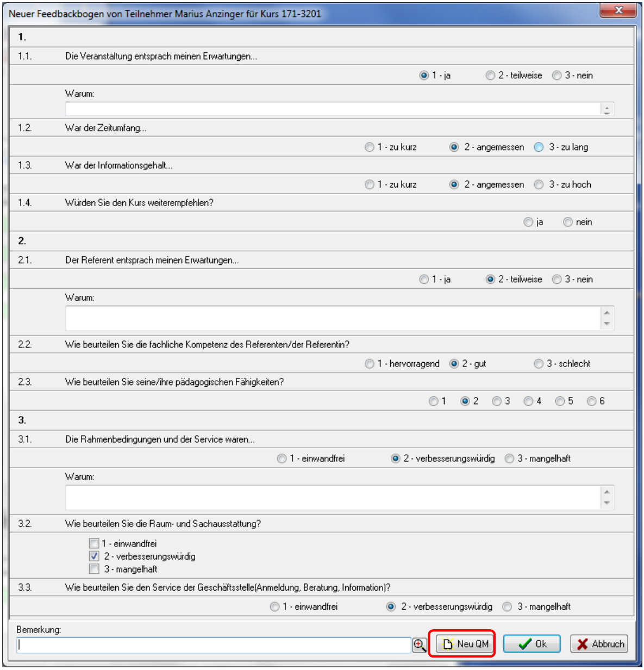Click scroll-down arrow of question 2.1 Warum field

(x=607, y=324)
